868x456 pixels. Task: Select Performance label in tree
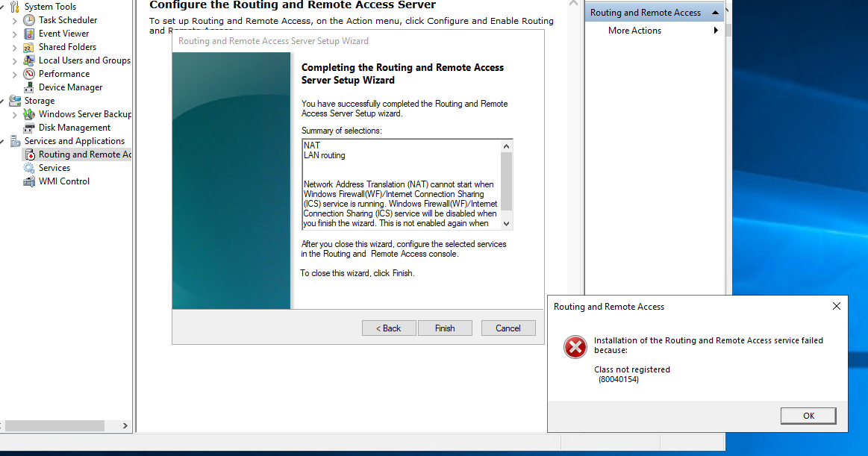(x=64, y=74)
